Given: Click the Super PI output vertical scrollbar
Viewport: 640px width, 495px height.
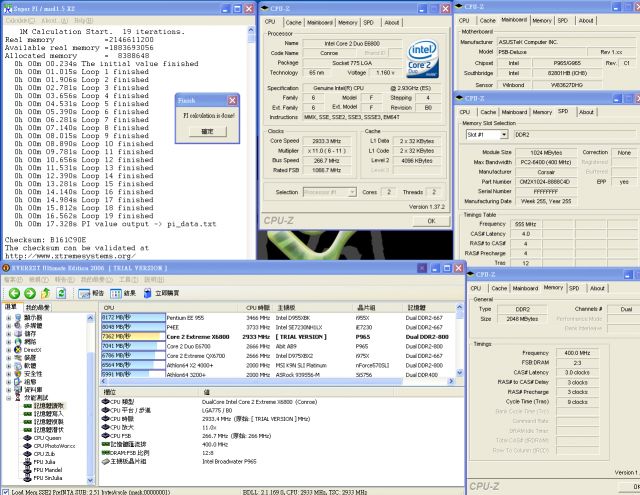Looking at the screenshot, I should pyautogui.click(x=251, y=143).
